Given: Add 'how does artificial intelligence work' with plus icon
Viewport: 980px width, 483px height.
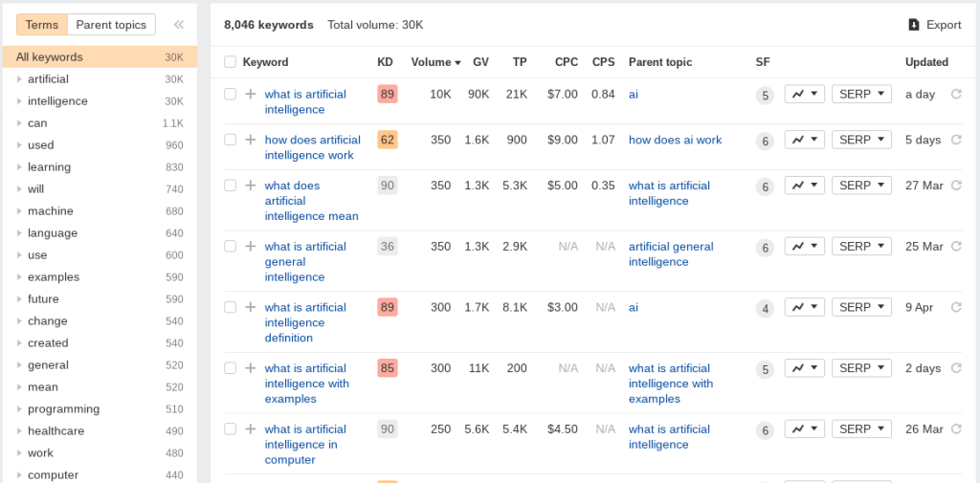Looking at the screenshot, I should click(251, 140).
